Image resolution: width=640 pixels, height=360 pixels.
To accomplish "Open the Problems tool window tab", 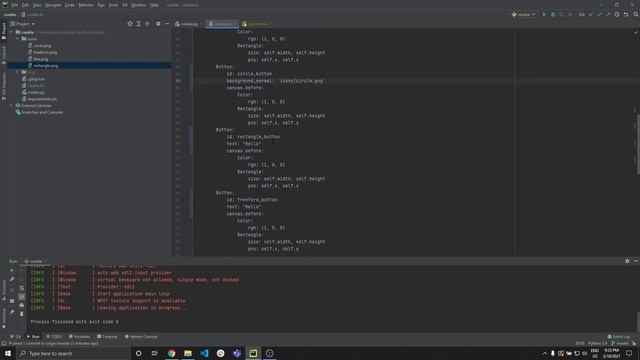I will pyautogui.click(x=79, y=336).
